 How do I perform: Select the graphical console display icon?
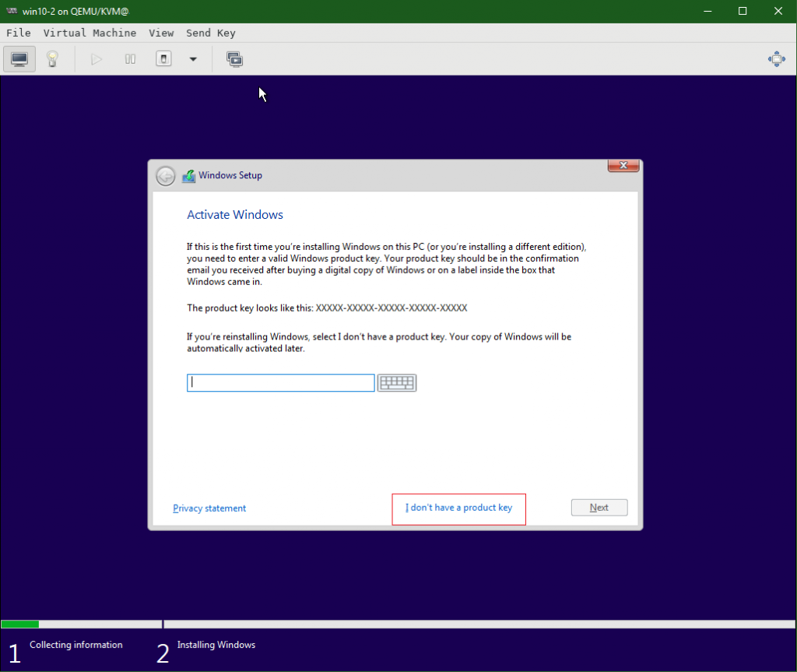tap(19, 58)
